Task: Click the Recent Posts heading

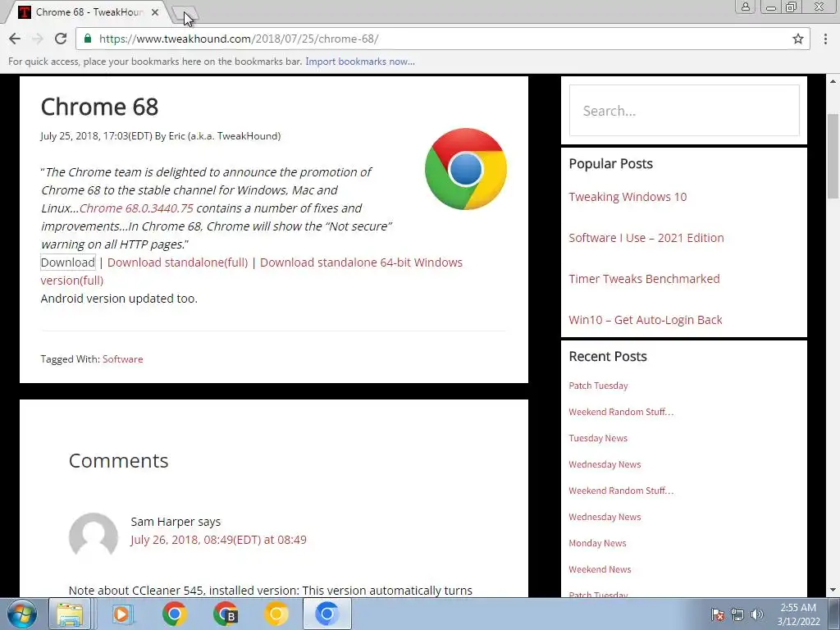Action: pos(608,356)
